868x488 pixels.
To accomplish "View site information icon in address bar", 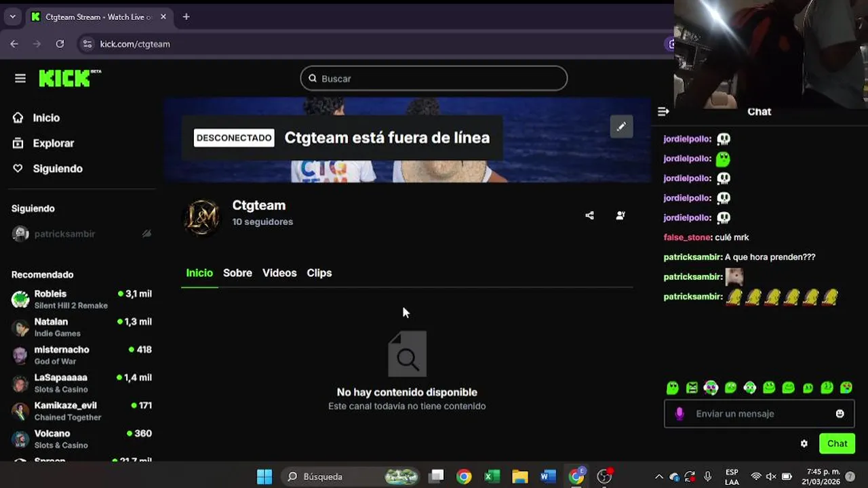I will (x=87, y=44).
